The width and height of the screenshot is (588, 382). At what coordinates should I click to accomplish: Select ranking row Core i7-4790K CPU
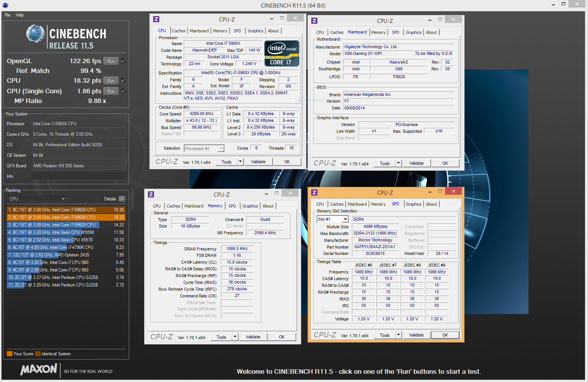pyautogui.click(x=66, y=247)
